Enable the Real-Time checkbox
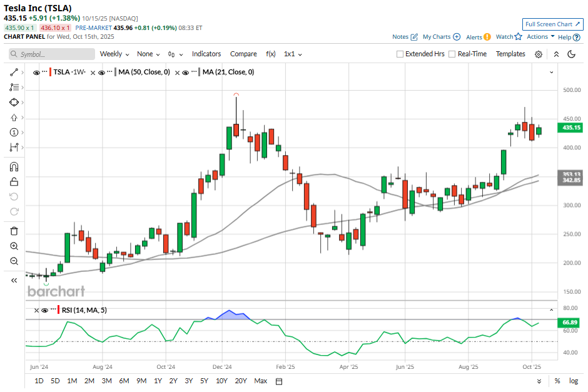 (x=452, y=54)
